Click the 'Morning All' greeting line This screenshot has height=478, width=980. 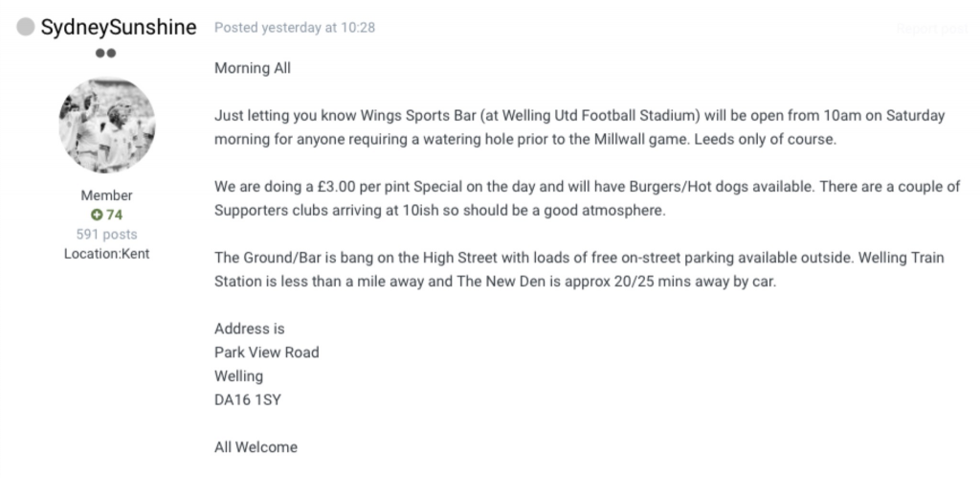click(253, 68)
